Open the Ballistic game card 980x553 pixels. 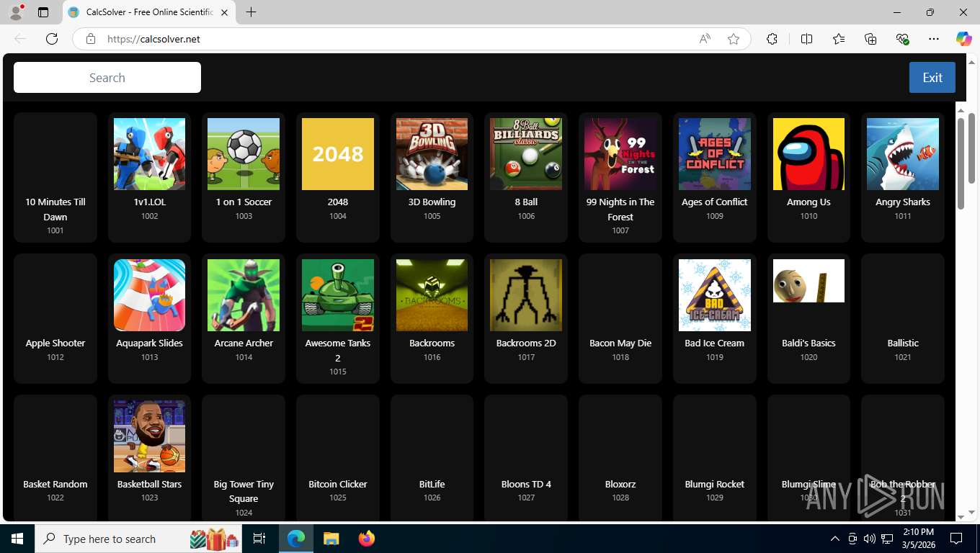pyautogui.click(x=903, y=318)
